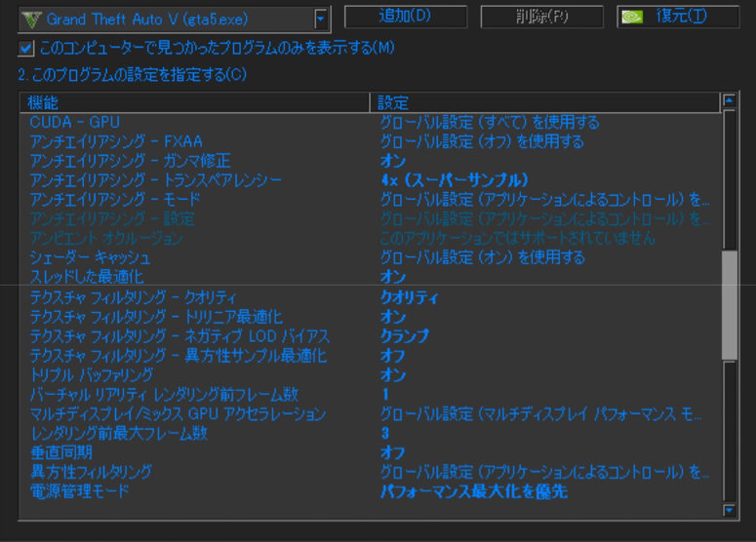Open パフォーマンス最大化を優先 power mode value
756x542 pixels.
473,491
